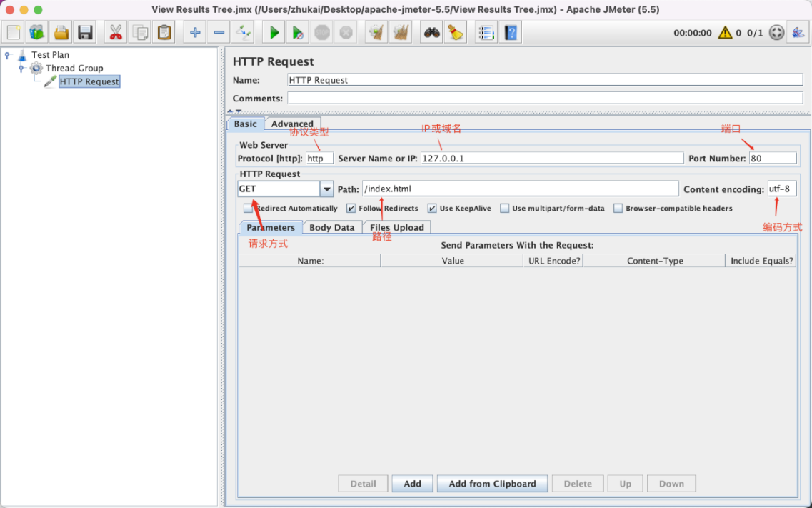
Task: Click the yellow warning log icon
Action: (725, 32)
